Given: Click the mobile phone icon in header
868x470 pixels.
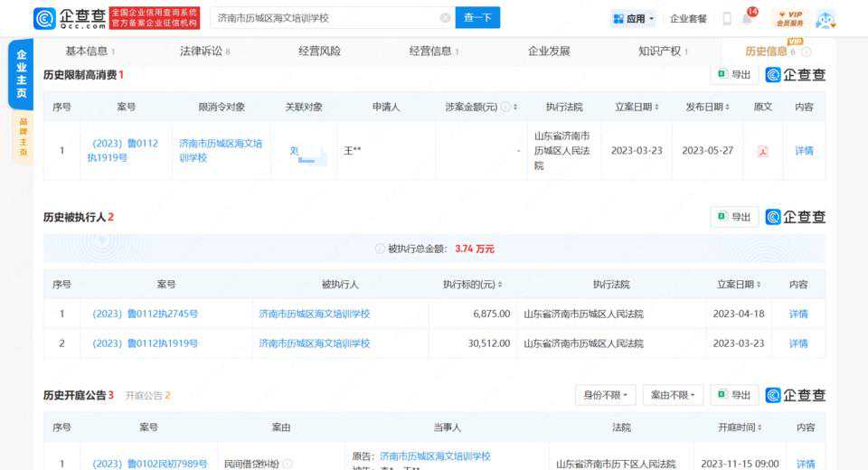Looking at the screenshot, I should (x=726, y=19).
